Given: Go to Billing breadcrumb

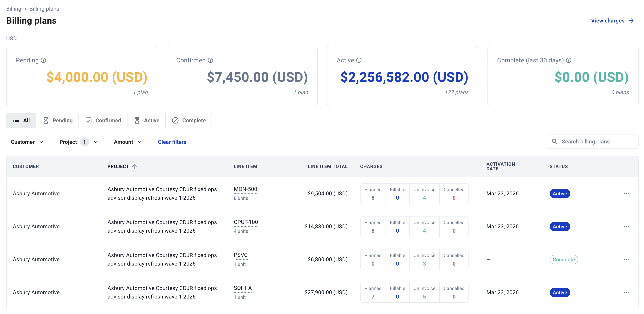Looking at the screenshot, I should click(14, 9).
